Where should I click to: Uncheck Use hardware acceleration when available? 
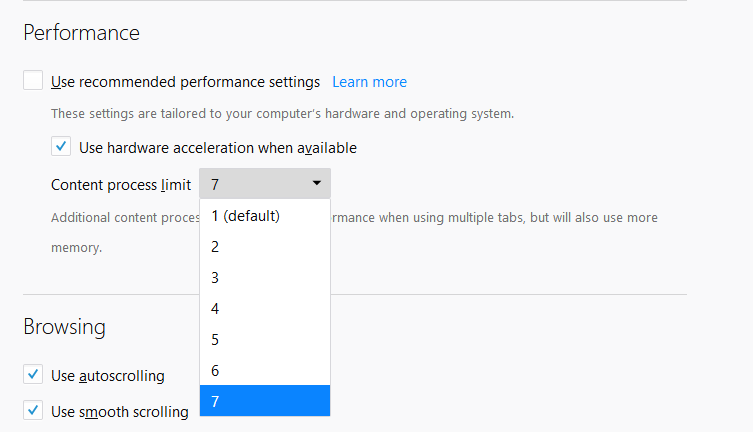[x=61, y=147]
